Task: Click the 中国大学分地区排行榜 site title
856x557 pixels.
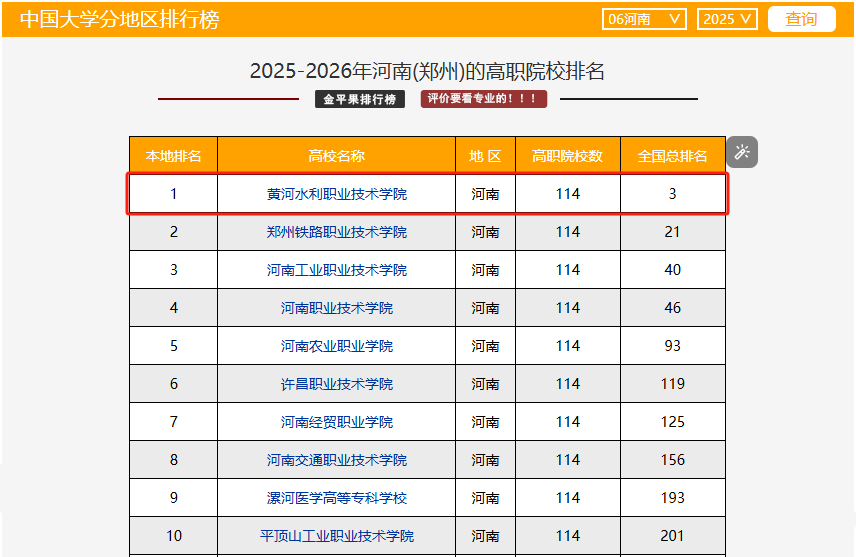Action: coord(120,20)
